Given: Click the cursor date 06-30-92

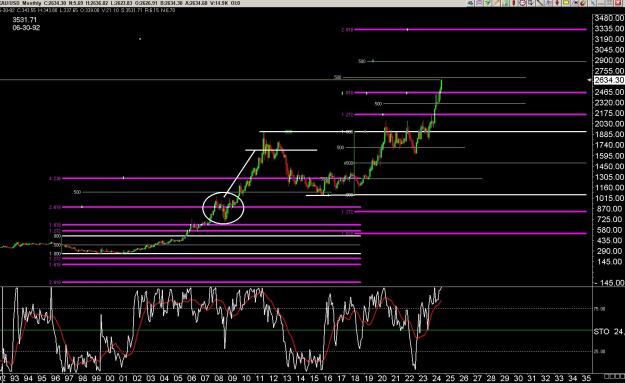Looking at the screenshot, I should (26, 28).
